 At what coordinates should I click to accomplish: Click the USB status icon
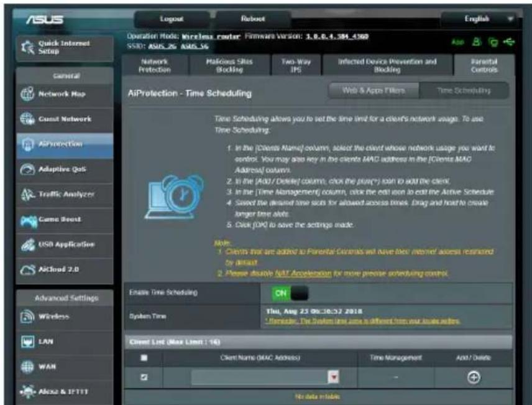pyautogui.click(x=509, y=42)
